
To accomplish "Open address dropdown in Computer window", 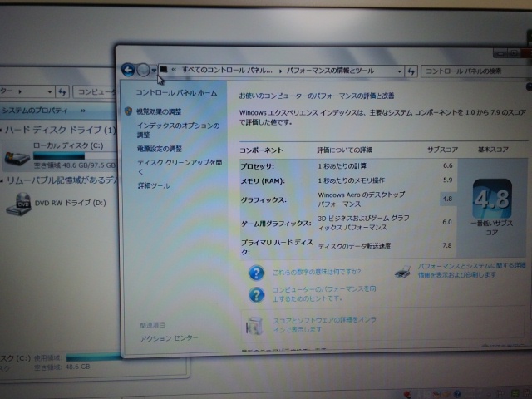I will [x=50, y=91].
